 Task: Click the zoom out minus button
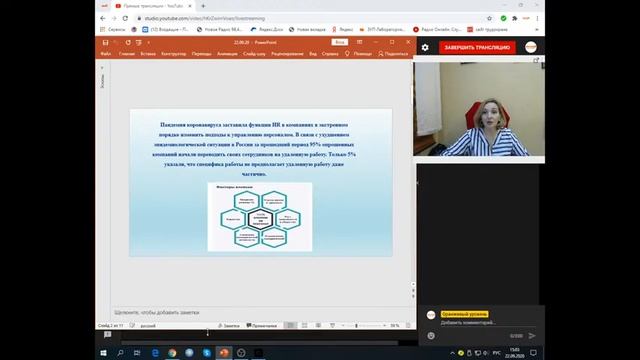(343, 326)
